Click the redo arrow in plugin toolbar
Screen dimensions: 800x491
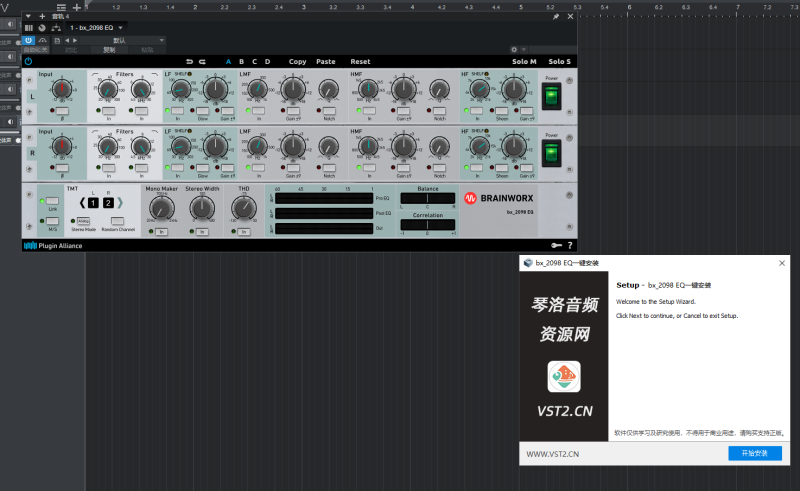tap(203, 62)
